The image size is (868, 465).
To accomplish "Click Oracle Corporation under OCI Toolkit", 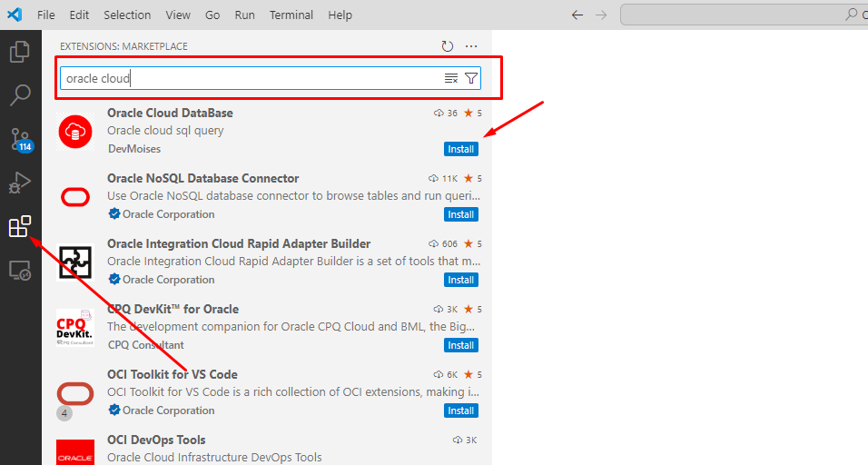I will tap(169, 411).
